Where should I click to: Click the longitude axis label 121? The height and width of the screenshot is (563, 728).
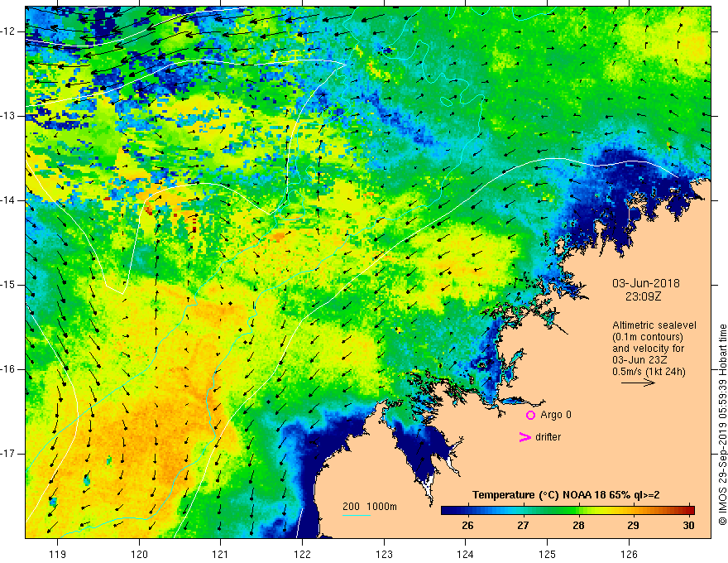pyautogui.click(x=220, y=554)
